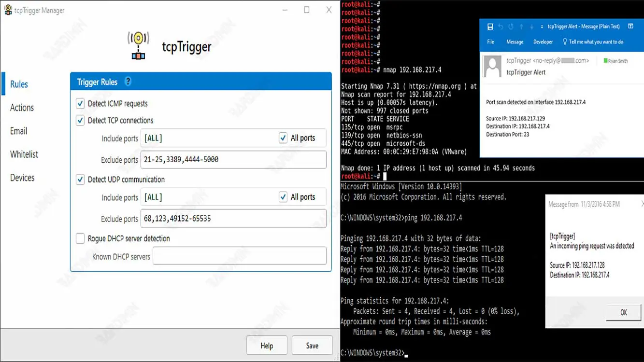This screenshot has width=644, height=362.
Task: Click 'An incoming ping request was detected' text
Action: pos(592,246)
